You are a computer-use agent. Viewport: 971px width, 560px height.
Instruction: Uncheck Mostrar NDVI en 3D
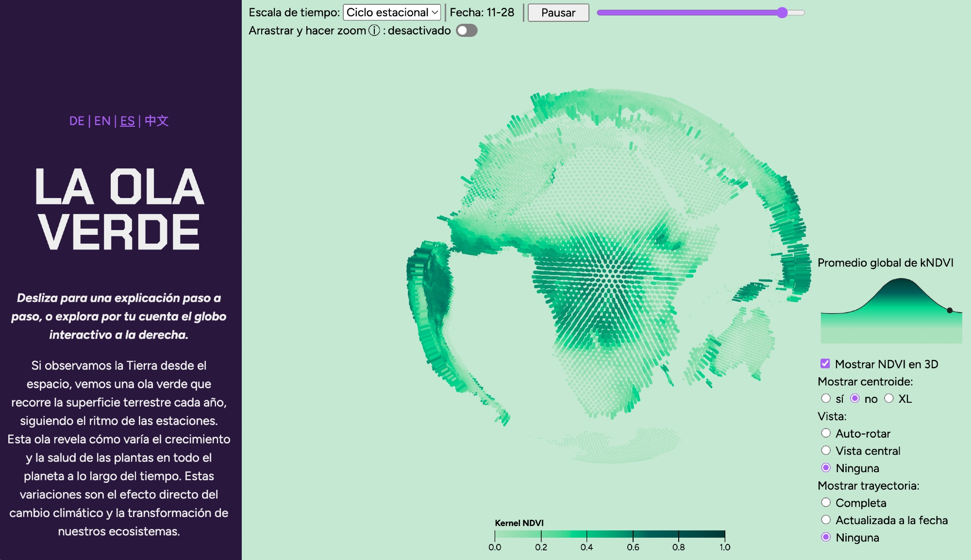pyautogui.click(x=825, y=363)
